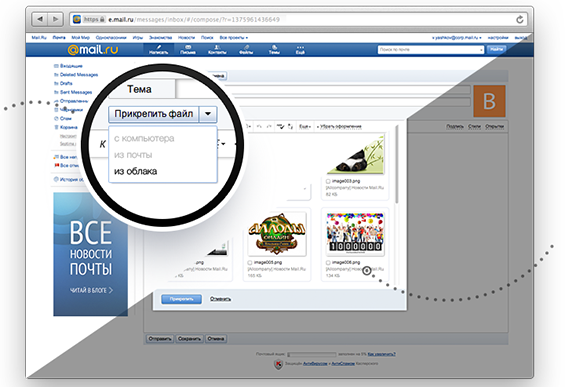Click the mailbox fill progress bar

[x=312, y=355]
